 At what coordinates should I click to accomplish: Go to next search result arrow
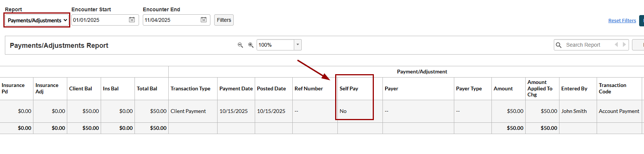[624, 45]
